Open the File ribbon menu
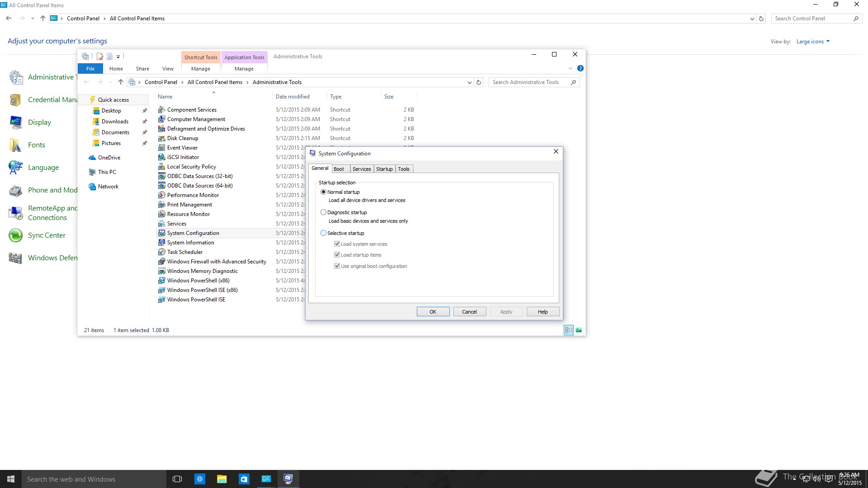This screenshot has width=868, height=488. pyautogui.click(x=90, y=69)
